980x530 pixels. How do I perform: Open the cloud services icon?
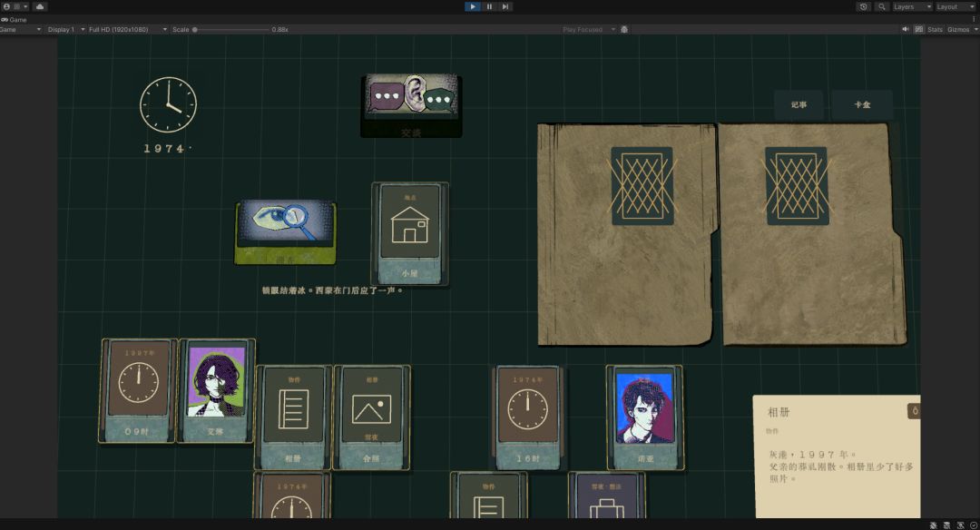coord(39,6)
